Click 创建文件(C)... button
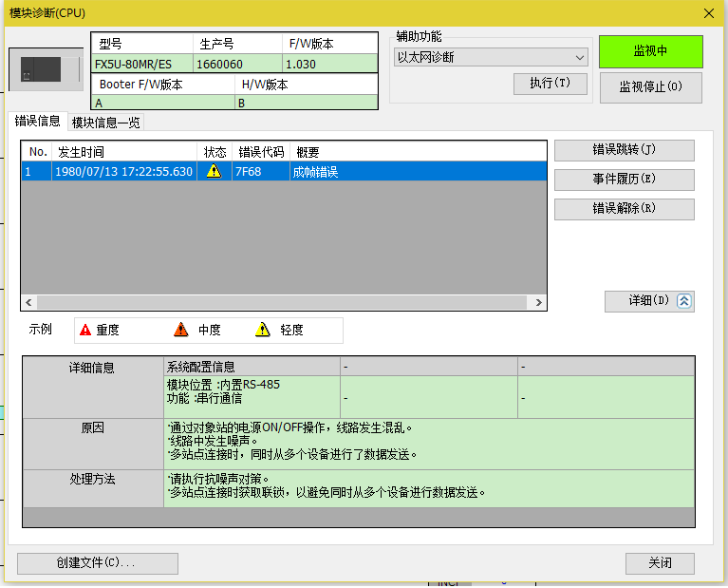 [98, 563]
